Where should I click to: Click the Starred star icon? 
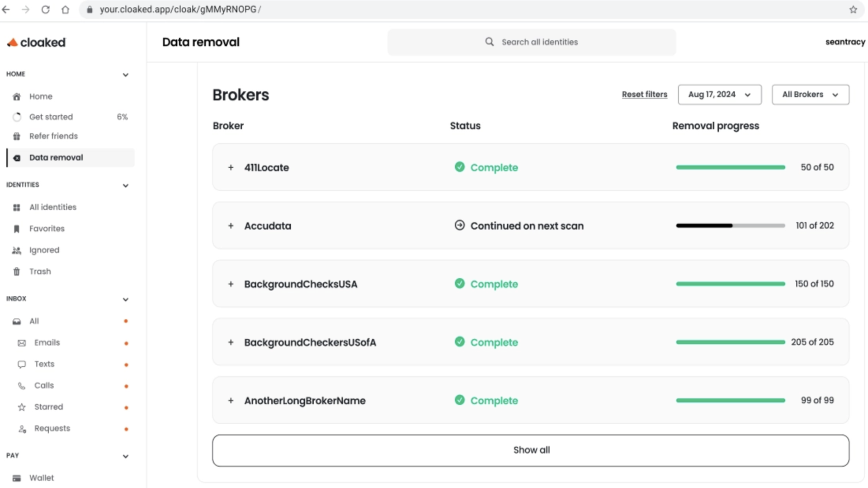tap(22, 407)
